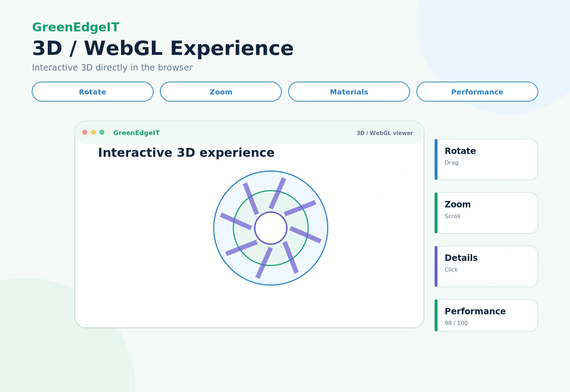This screenshot has width=570, height=392.
Task: Click the Rotate pill button
Action: [93, 92]
